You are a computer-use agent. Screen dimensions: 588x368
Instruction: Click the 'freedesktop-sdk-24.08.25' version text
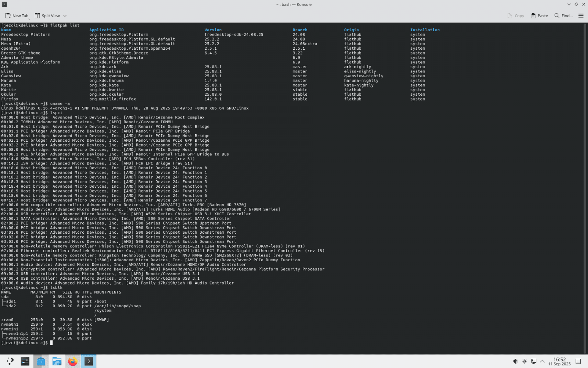point(234,35)
